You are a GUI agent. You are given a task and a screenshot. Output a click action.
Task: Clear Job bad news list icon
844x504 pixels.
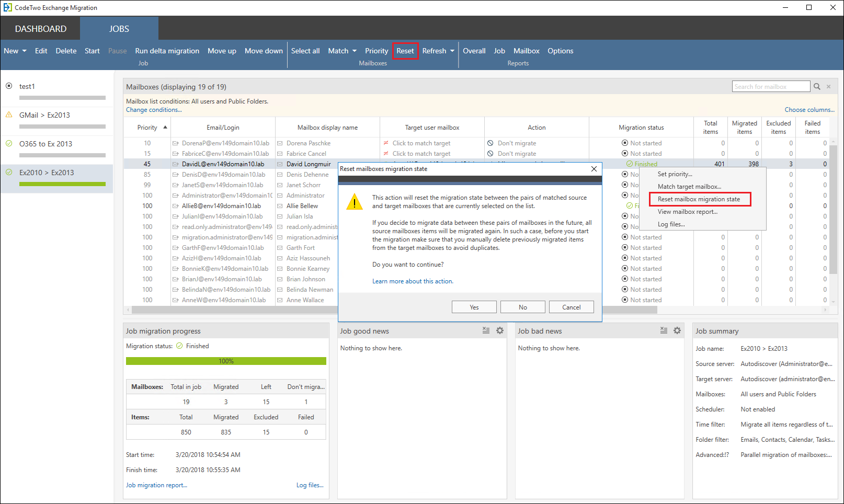pyautogui.click(x=664, y=330)
